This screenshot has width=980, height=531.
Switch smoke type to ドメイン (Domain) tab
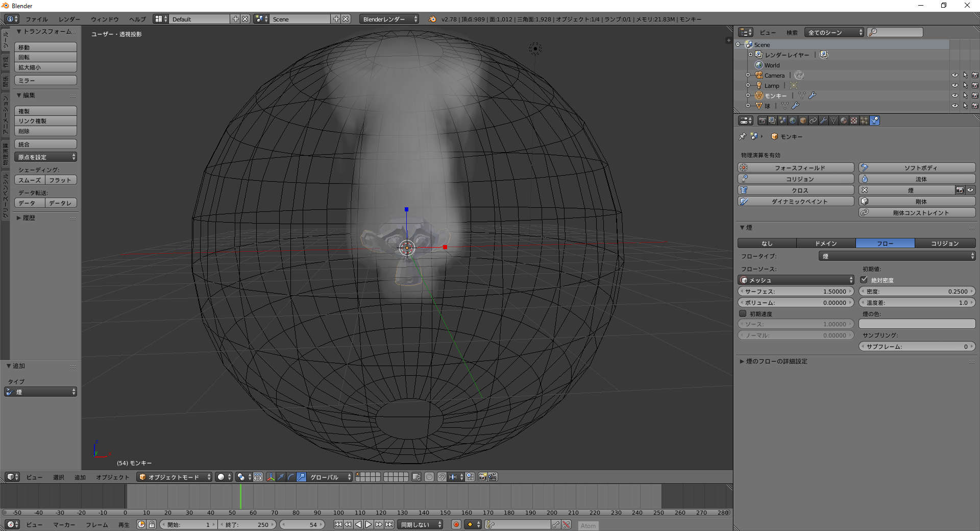(826, 244)
